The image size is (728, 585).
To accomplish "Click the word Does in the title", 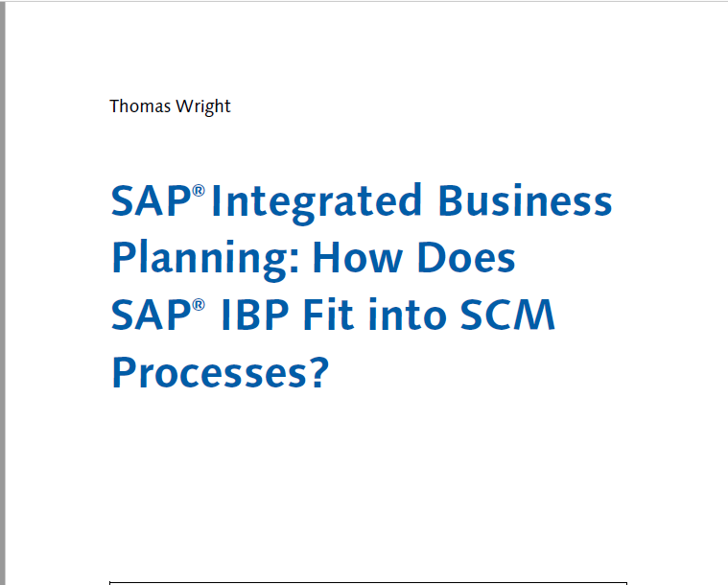I will [466, 257].
